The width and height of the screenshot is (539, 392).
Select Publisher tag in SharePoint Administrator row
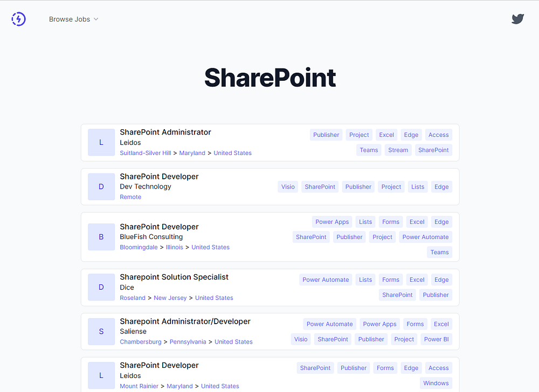point(326,135)
